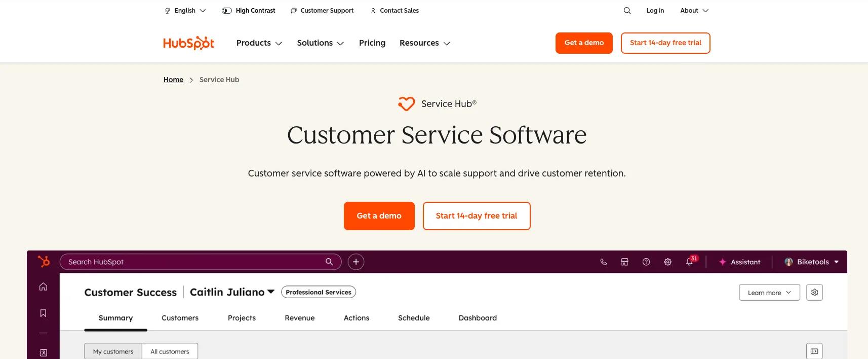Select All customers view
This screenshot has width=868, height=359.
170,351
